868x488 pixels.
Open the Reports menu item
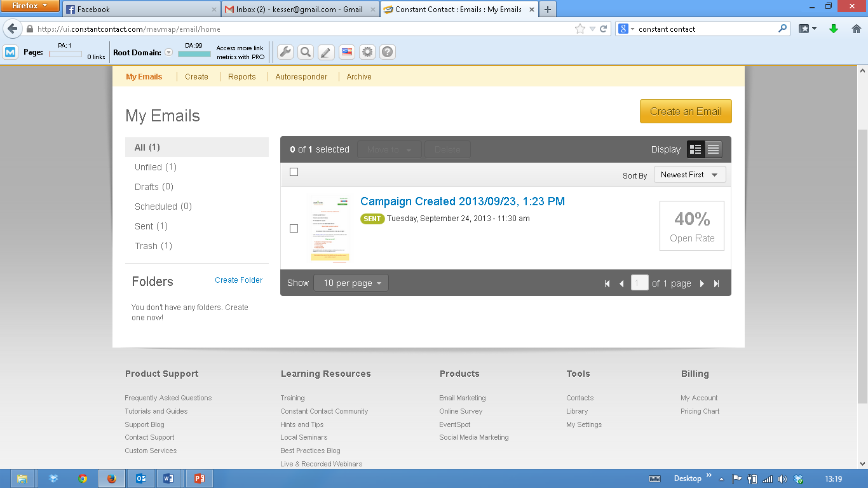242,76
